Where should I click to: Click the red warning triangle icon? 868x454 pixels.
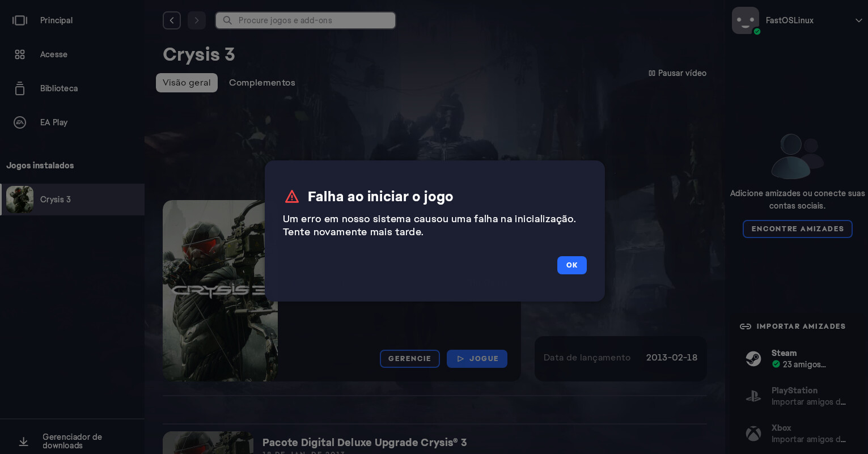pos(291,197)
